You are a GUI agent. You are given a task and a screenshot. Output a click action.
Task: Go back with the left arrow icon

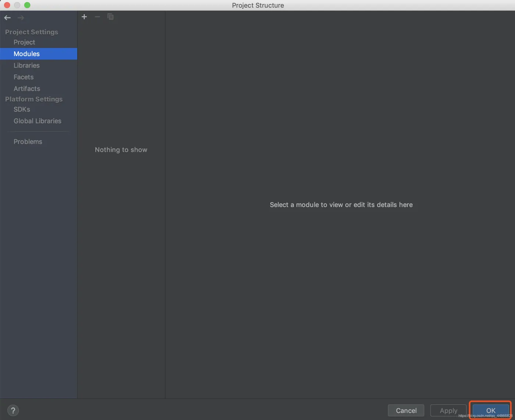7,18
